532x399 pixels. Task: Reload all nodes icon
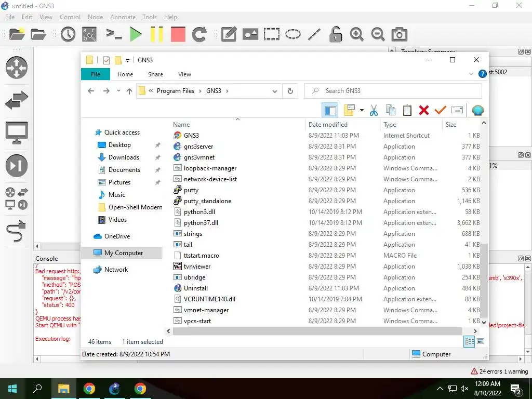(199, 34)
